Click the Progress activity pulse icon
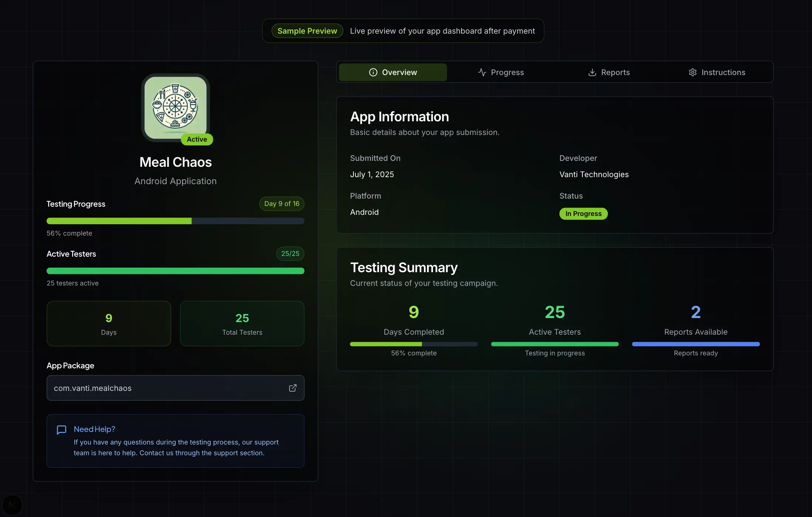 482,72
